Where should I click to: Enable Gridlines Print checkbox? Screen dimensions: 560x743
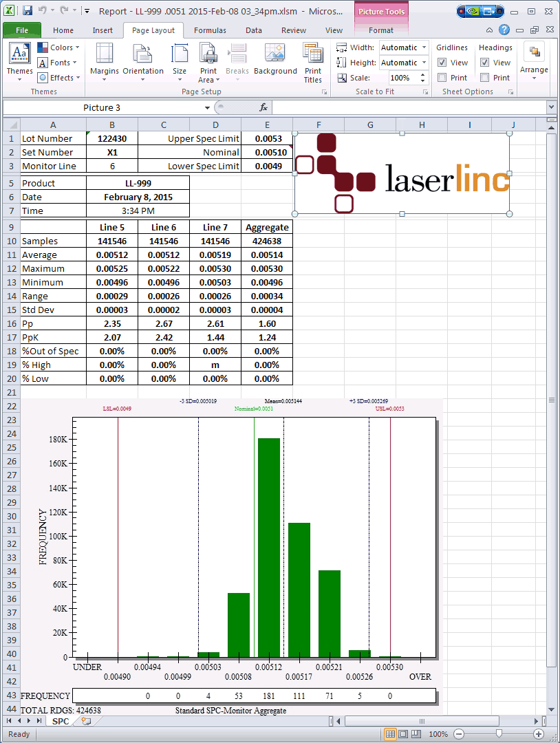tap(442, 78)
